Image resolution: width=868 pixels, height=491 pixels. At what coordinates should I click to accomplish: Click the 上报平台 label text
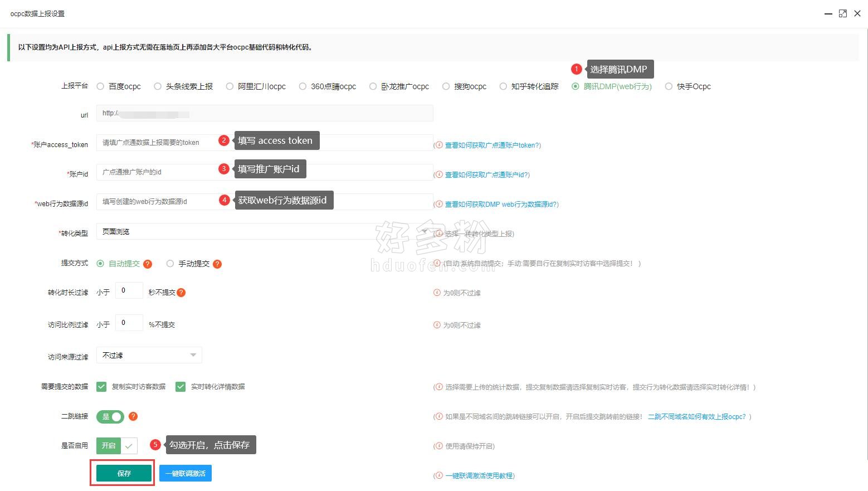tap(75, 86)
